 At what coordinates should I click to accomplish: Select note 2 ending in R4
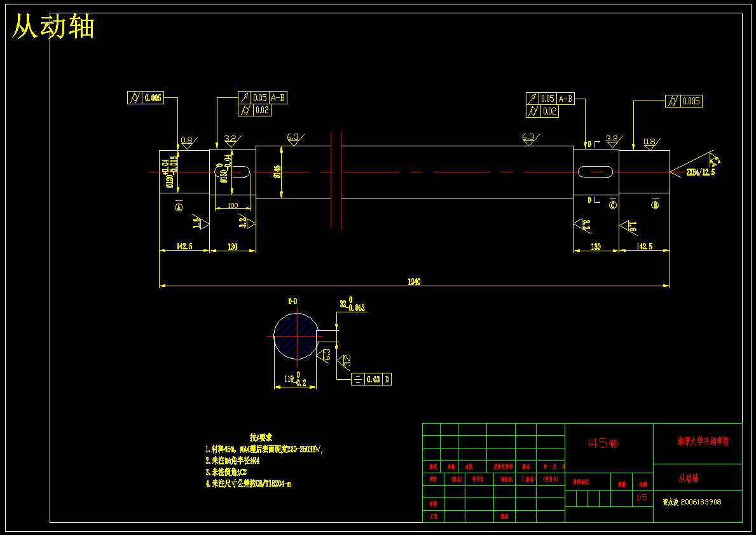[232, 461]
